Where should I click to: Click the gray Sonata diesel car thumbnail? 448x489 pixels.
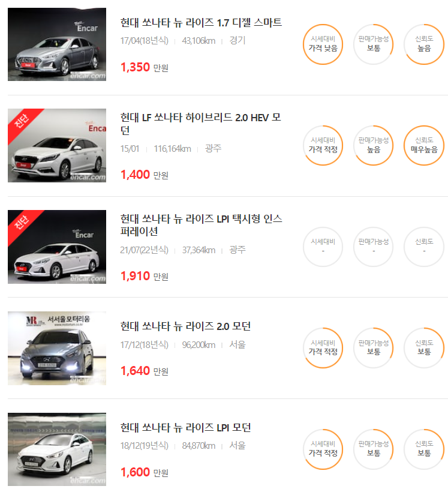coord(57,44)
